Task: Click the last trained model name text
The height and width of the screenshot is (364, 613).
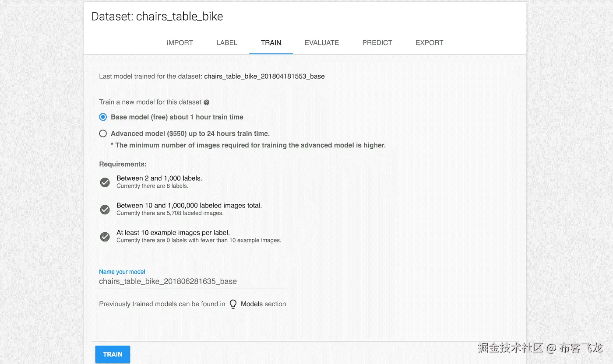Action: tap(264, 76)
